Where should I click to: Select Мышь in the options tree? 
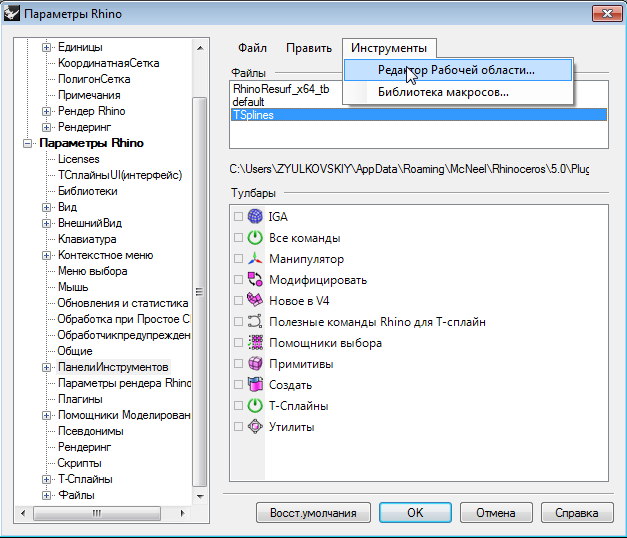(x=73, y=287)
